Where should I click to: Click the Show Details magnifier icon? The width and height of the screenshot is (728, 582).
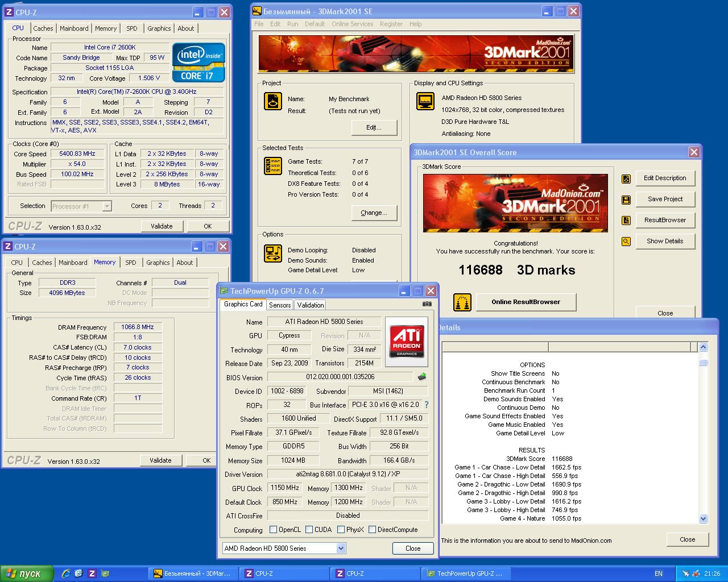(x=626, y=242)
